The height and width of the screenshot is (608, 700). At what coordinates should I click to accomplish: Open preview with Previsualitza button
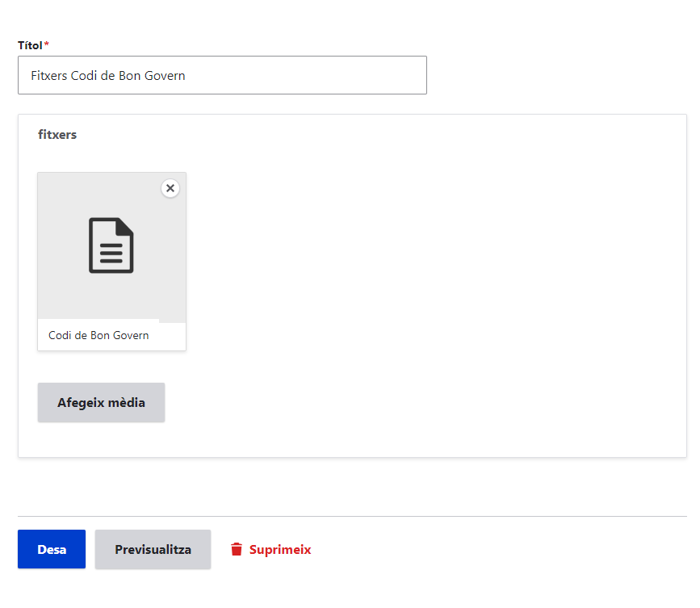pos(153,549)
